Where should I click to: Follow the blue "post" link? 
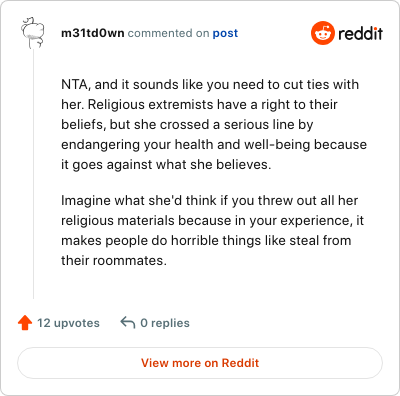(x=225, y=33)
